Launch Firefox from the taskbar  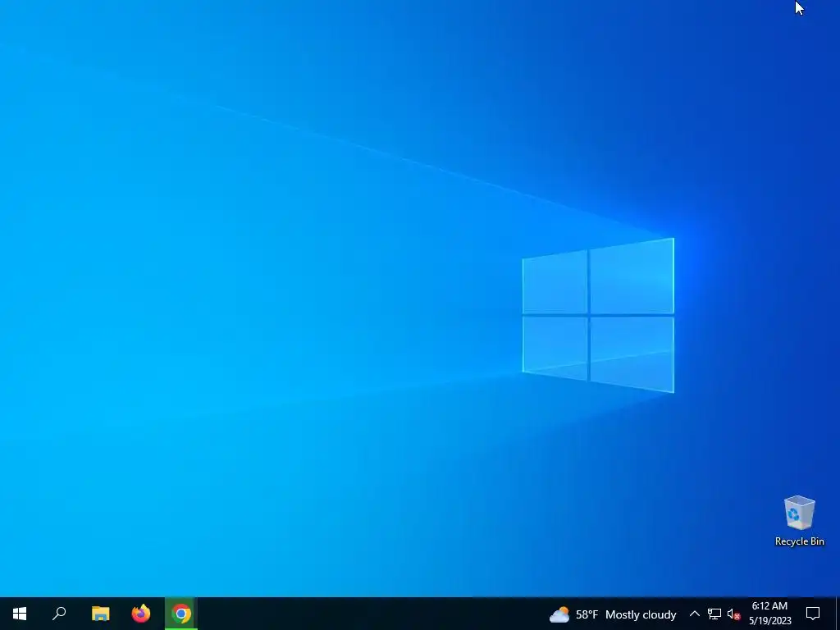point(141,614)
